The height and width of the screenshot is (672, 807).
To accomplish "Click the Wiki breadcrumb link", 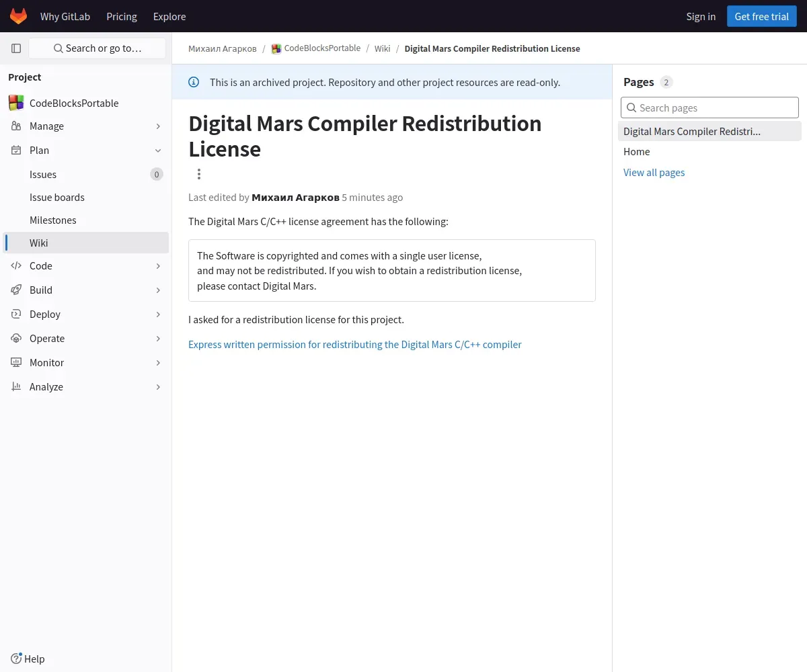I will [383, 48].
